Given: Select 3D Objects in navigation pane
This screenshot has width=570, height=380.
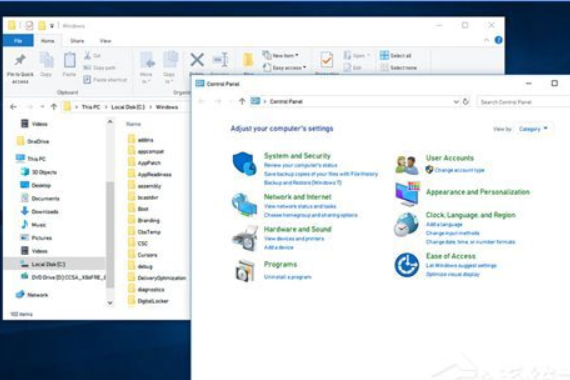Looking at the screenshot, I should (x=39, y=172).
